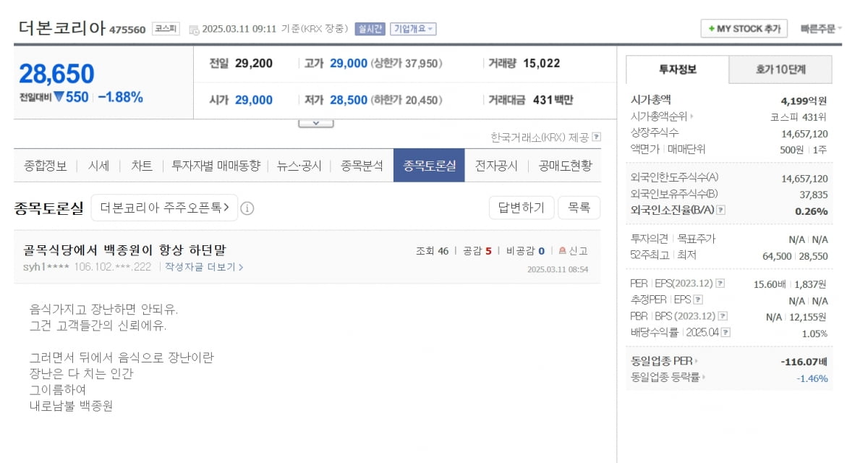Screen dimensions: 868x463
Task: Switch to the 차트 tab
Action: click(x=142, y=166)
